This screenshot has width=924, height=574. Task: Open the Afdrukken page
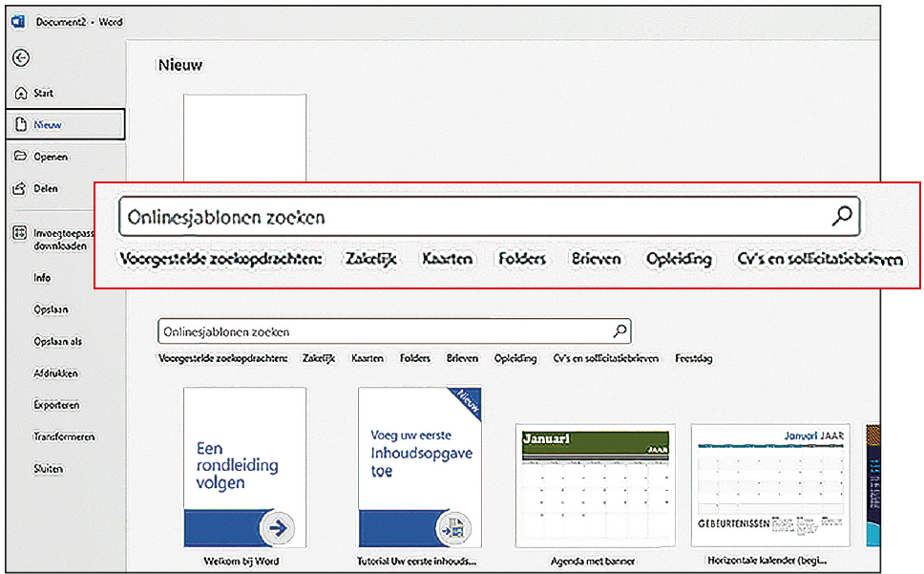[55, 373]
